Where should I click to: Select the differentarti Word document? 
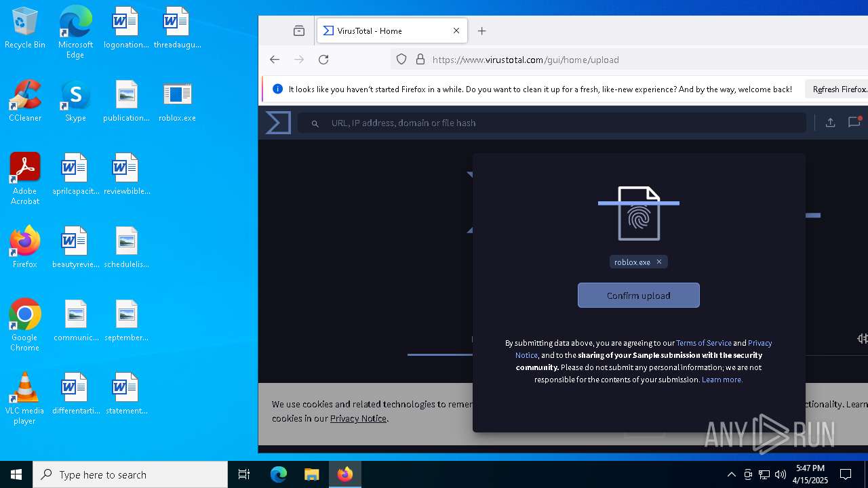75,394
